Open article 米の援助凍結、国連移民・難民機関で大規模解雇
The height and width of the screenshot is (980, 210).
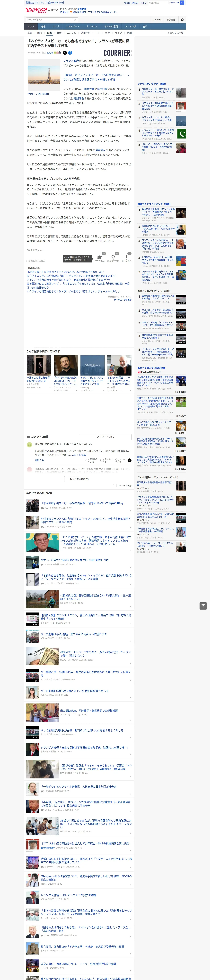89,711
